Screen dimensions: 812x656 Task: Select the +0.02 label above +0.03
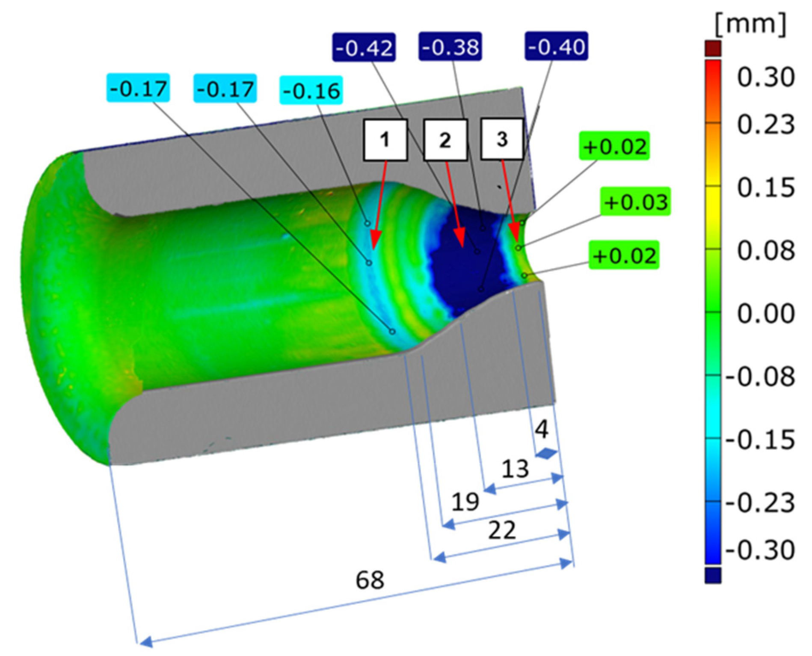pos(614,146)
